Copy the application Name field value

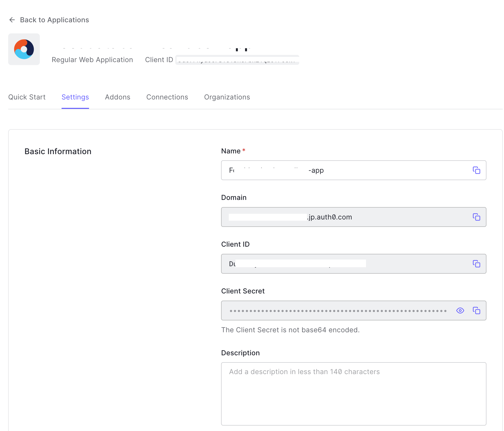(x=476, y=170)
